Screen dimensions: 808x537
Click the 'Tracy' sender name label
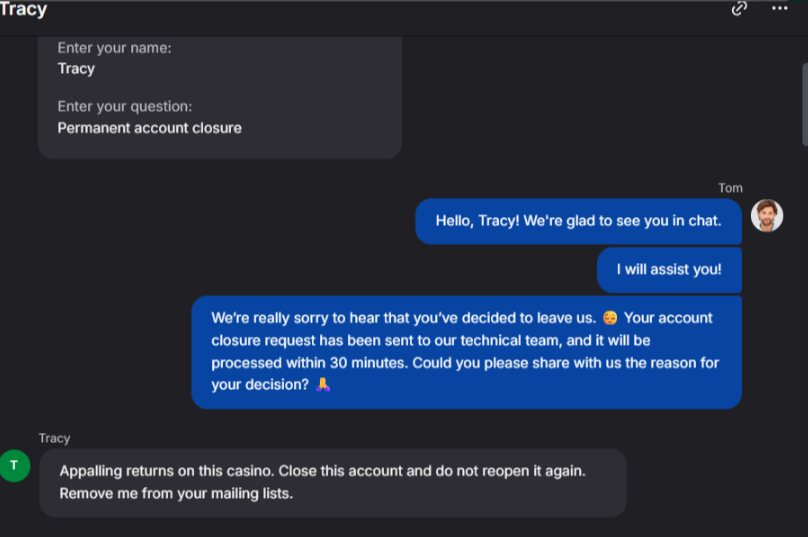(55, 438)
